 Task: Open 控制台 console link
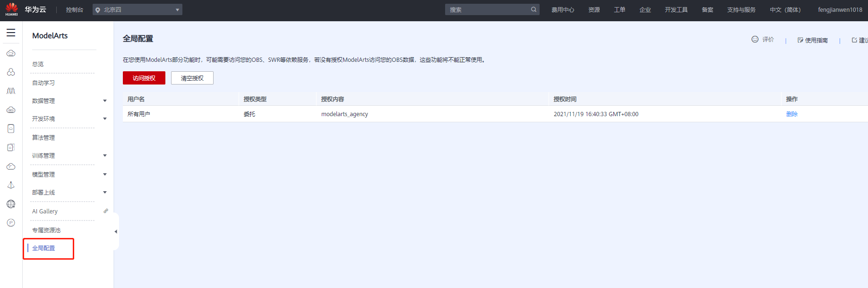pos(75,9)
